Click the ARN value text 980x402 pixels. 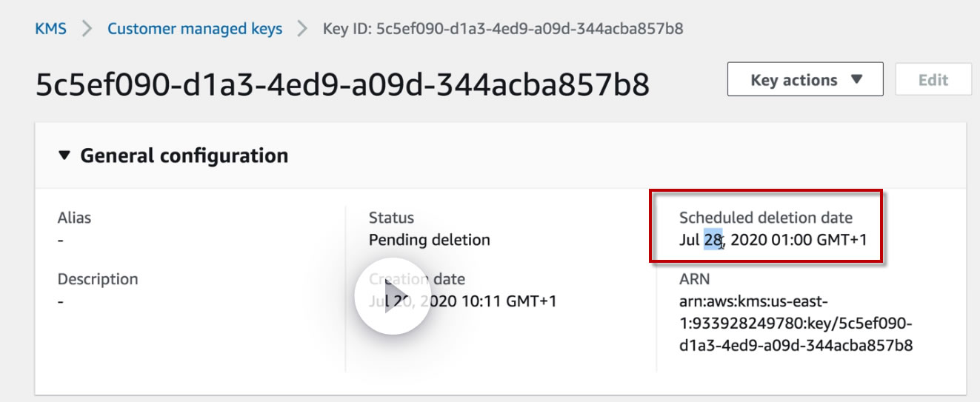795,324
